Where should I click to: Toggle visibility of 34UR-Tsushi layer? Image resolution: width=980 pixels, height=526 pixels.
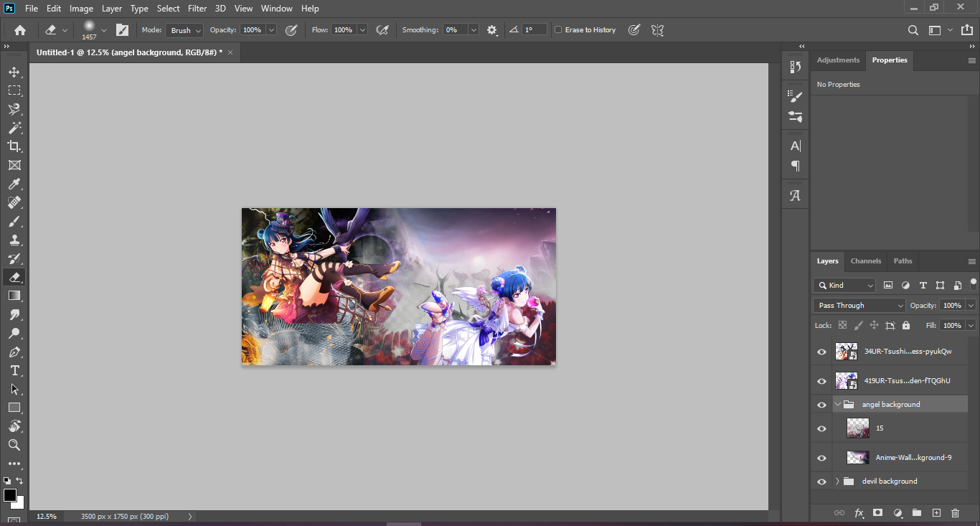[x=821, y=352]
